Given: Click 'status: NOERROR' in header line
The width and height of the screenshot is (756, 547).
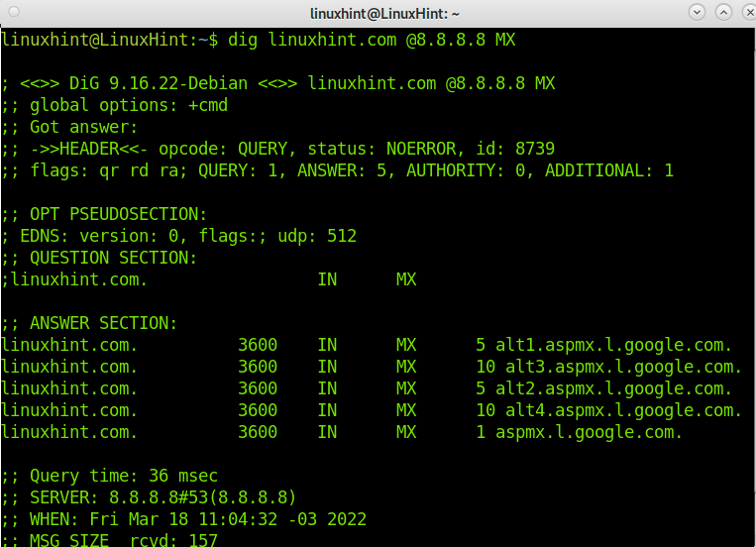Looking at the screenshot, I should click(x=381, y=149).
